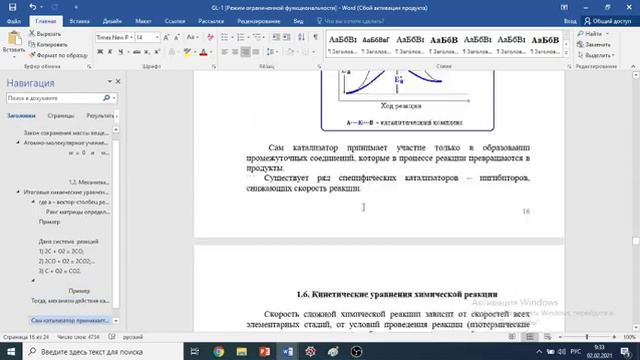Open the underline style dropdown arrow
Viewport: 640px width, 360px height.
point(128,52)
